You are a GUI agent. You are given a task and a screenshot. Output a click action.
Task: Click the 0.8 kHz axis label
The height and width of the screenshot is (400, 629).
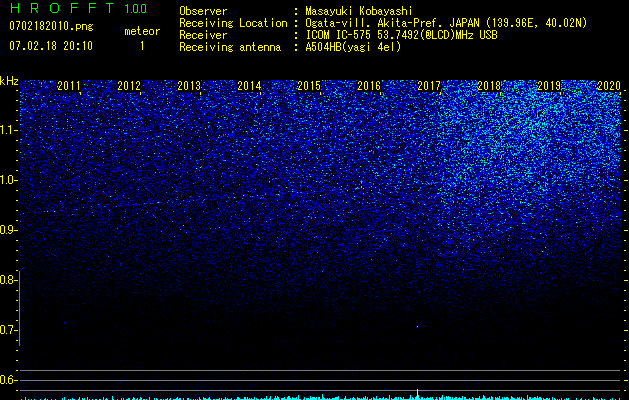click(8, 280)
